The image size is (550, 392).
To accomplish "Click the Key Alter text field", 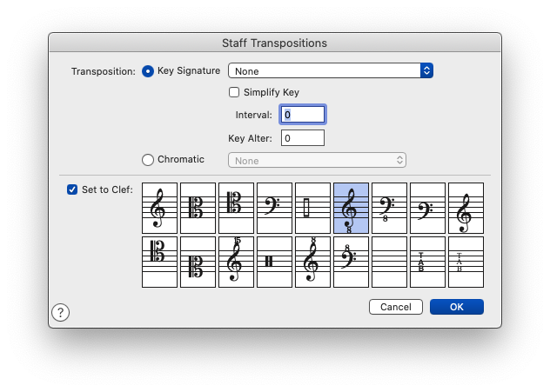I will [x=303, y=138].
